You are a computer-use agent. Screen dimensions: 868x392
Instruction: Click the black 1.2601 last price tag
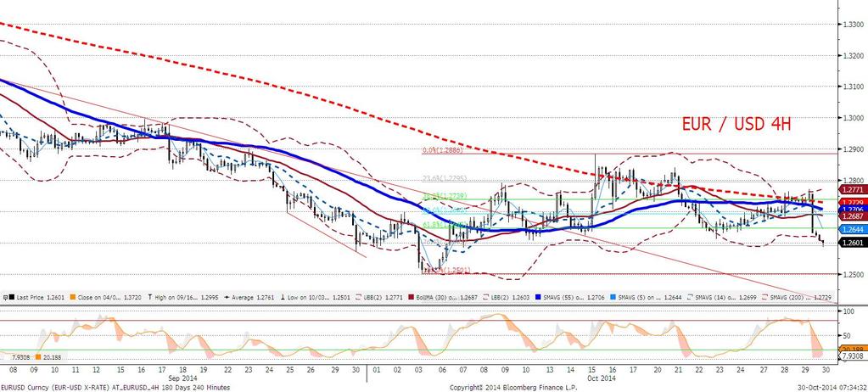852,242
